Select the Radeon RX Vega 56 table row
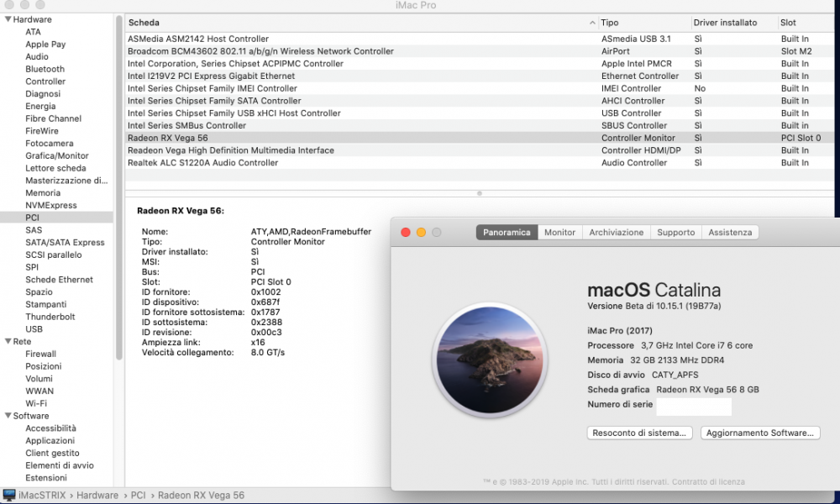This screenshot has width=840, height=504. [479, 138]
